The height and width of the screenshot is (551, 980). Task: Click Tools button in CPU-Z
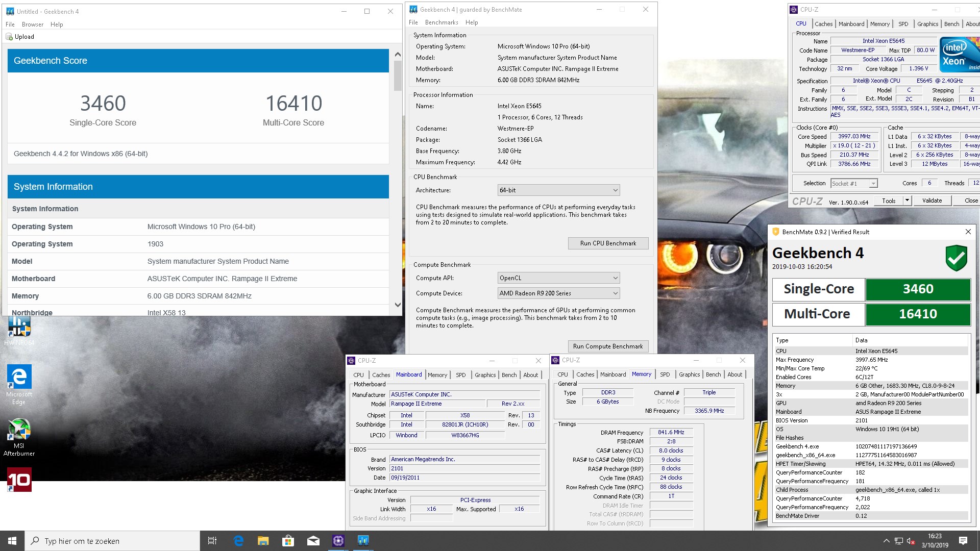(889, 201)
